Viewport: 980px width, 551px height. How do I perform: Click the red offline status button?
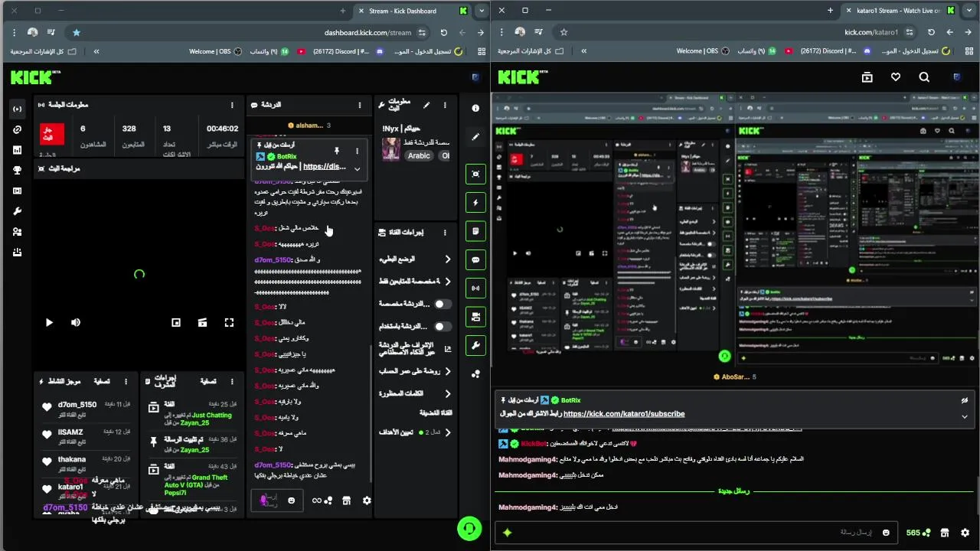coord(52,134)
